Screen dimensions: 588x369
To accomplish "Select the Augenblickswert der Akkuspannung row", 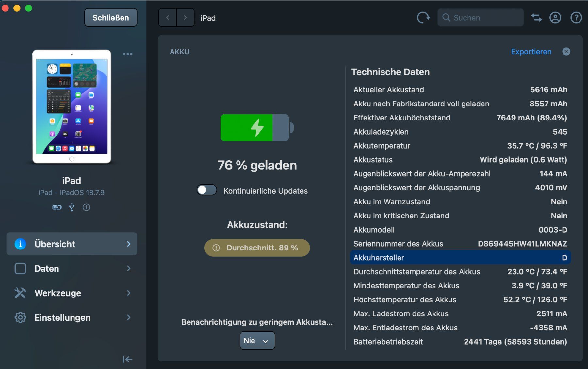I will pos(460,188).
